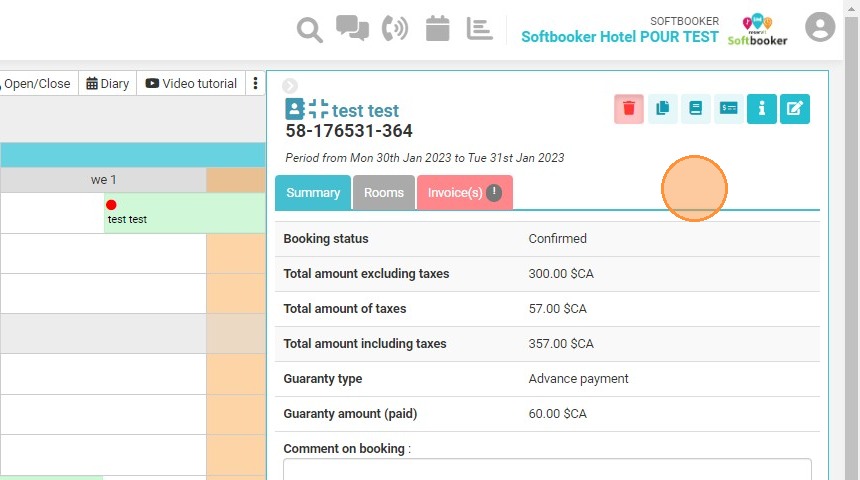Switch to the Rooms tab
This screenshot has height=480, width=860.
[383, 193]
